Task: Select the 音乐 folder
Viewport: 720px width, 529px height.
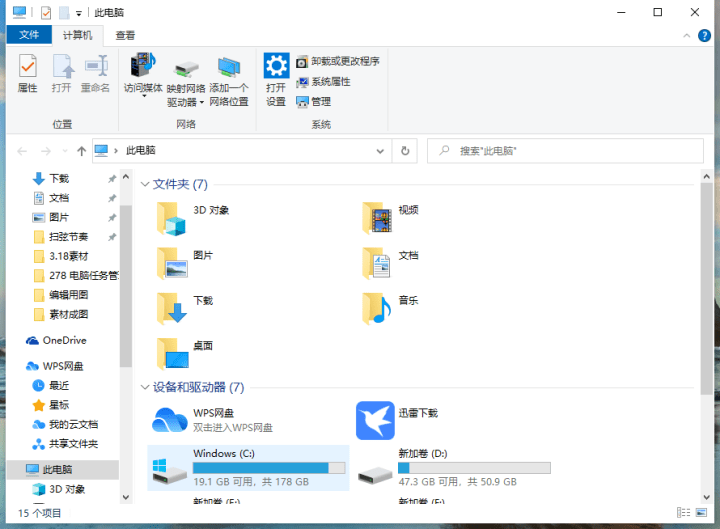Action: (x=377, y=308)
